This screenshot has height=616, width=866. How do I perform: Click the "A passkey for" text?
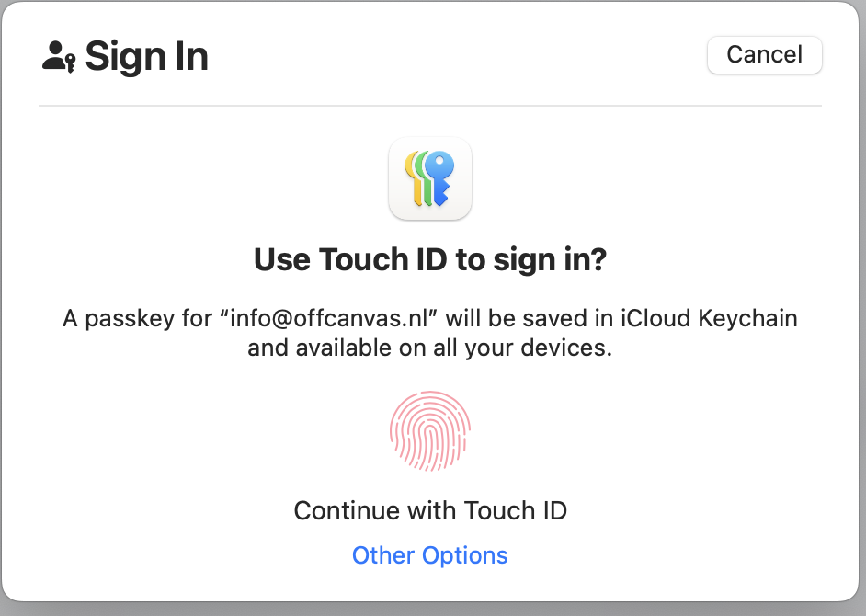tap(134, 319)
